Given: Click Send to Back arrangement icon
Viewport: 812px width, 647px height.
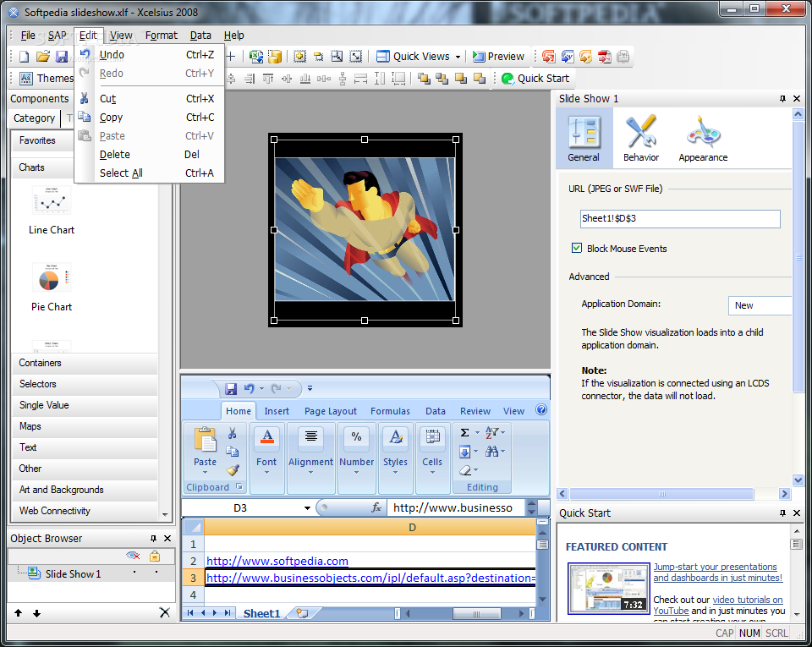Looking at the screenshot, I should [442, 78].
